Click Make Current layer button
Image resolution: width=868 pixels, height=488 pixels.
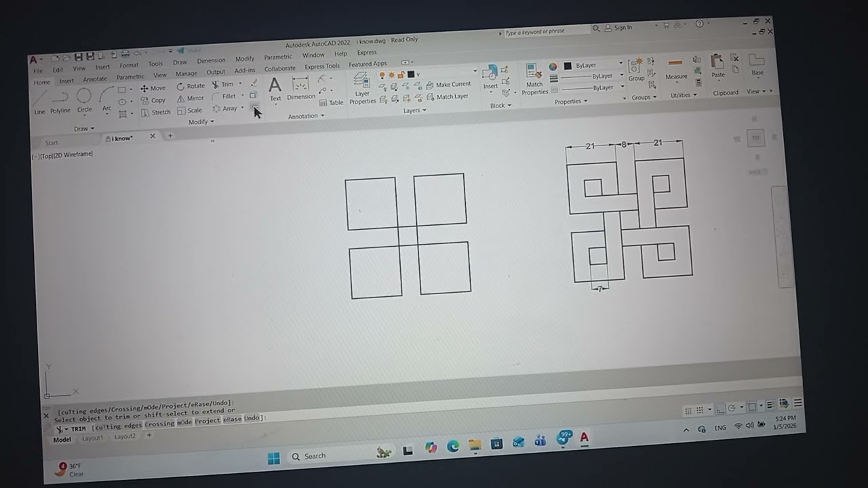tap(448, 85)
